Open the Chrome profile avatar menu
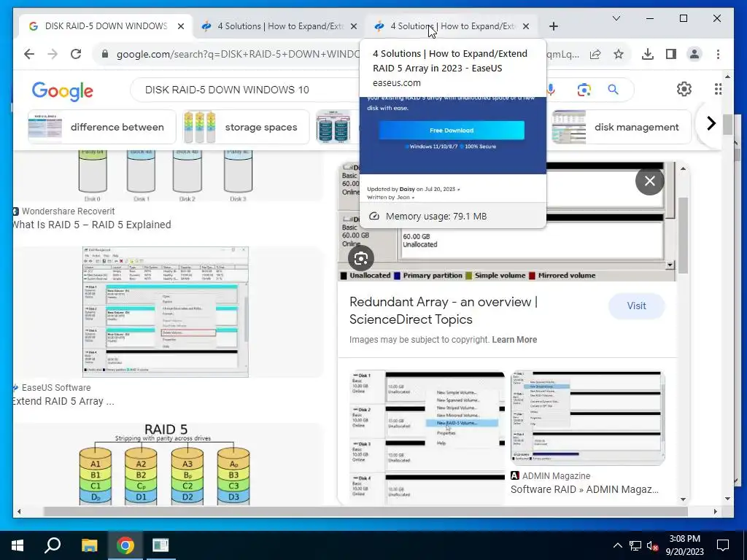This screenshot has width=747, height=560. (694, 54)
